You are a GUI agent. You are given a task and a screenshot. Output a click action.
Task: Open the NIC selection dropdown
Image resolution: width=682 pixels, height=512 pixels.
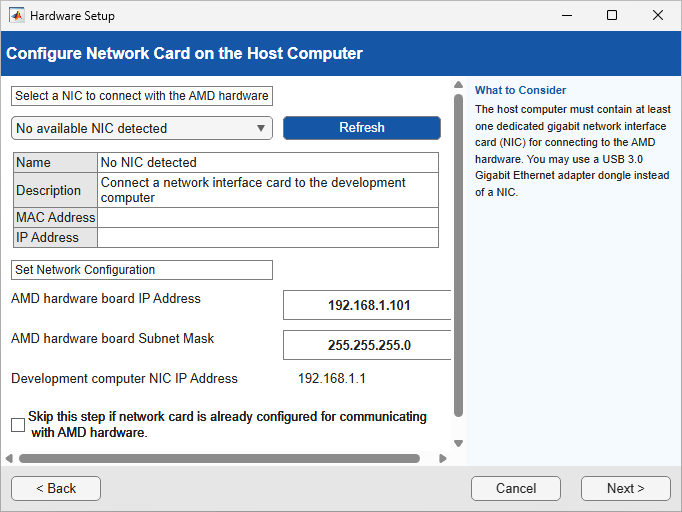[x=142, y=128]
